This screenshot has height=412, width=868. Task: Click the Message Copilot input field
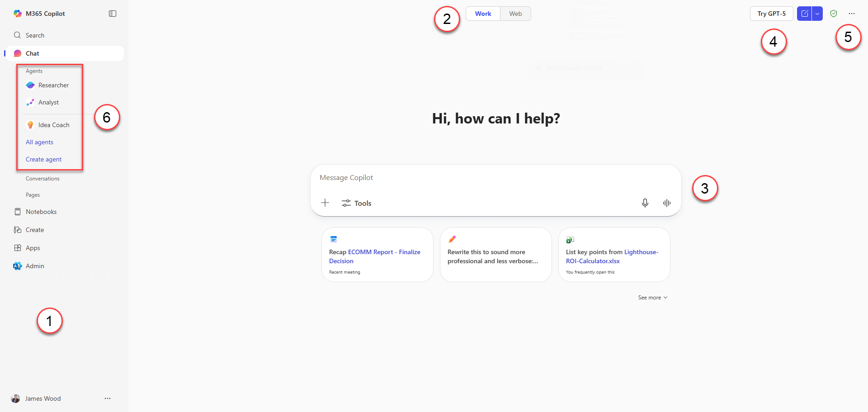(x=495, y=178)
